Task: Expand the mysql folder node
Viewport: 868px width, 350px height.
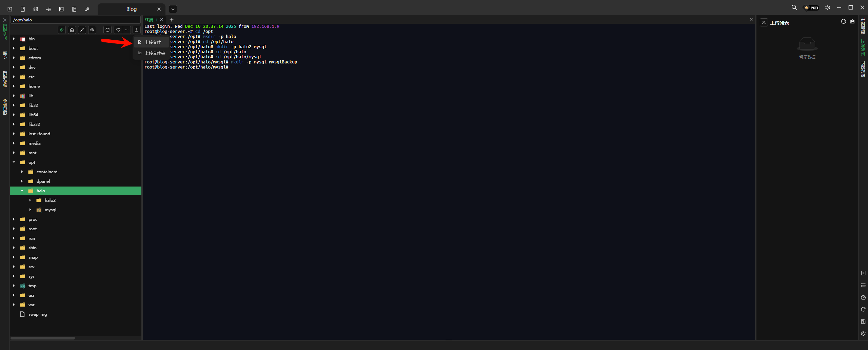Action: pos(30,210)
